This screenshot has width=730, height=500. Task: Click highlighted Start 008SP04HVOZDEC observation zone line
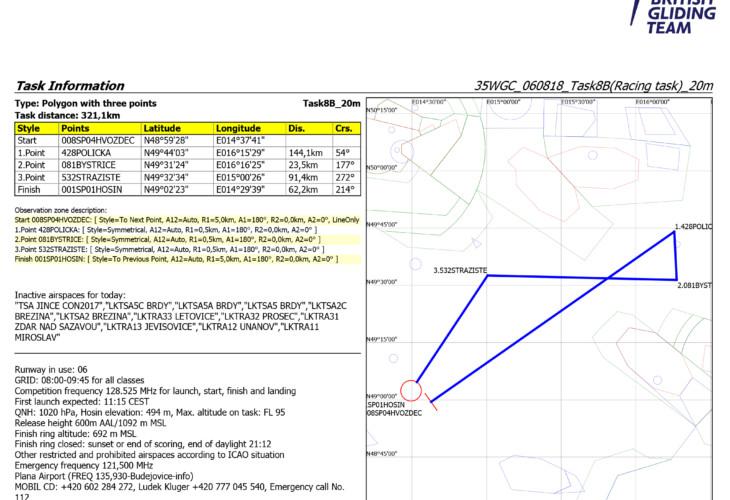pos(187,218)
